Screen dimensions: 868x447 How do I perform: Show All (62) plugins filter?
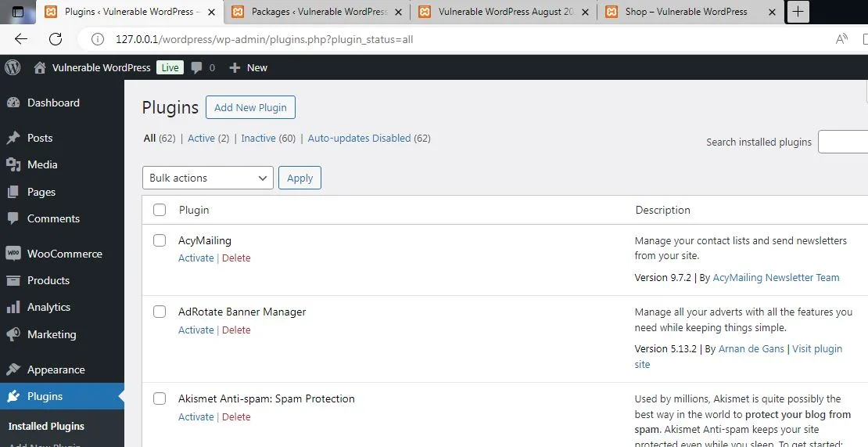(160, 138)
